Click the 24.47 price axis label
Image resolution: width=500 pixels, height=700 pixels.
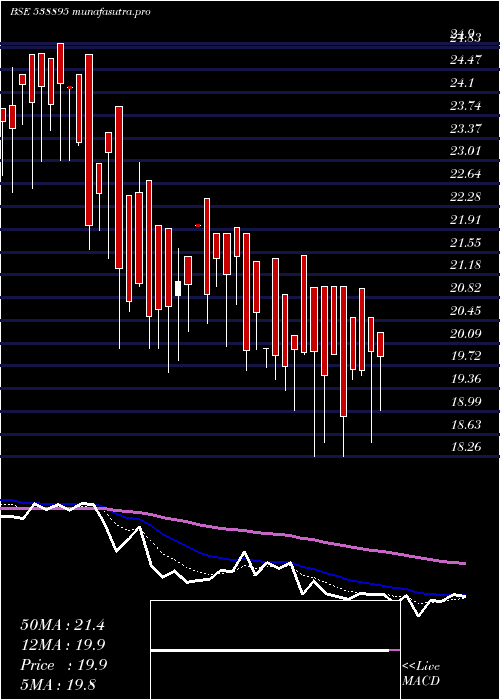466,60
